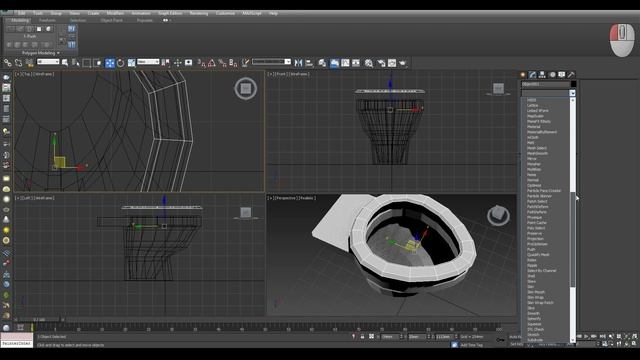Toggle Angle Snap
Image resolution: width=640 pixels, height=360 pixels.
pyautogui.click(x=211, y=63)
